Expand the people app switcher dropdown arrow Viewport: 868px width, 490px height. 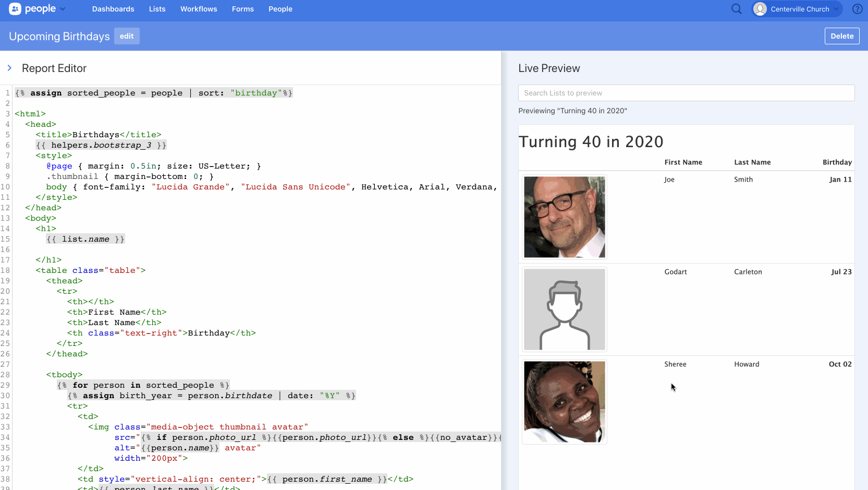[63, 9]
